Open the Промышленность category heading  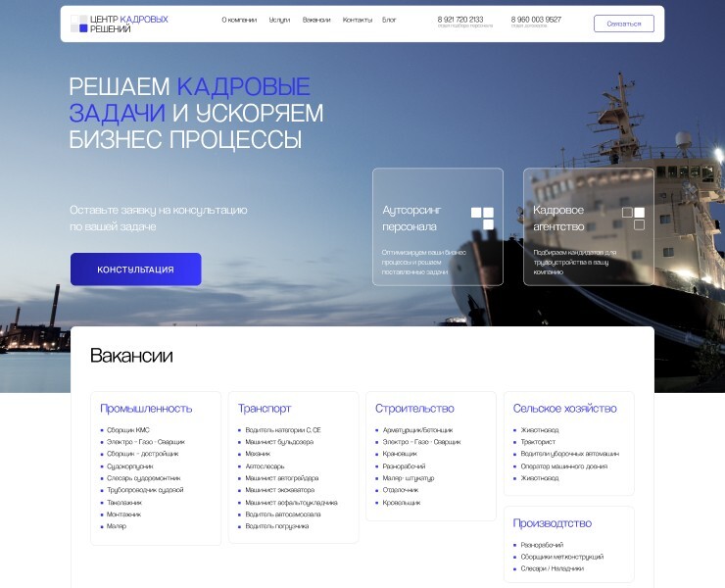(x=146, y=409)
